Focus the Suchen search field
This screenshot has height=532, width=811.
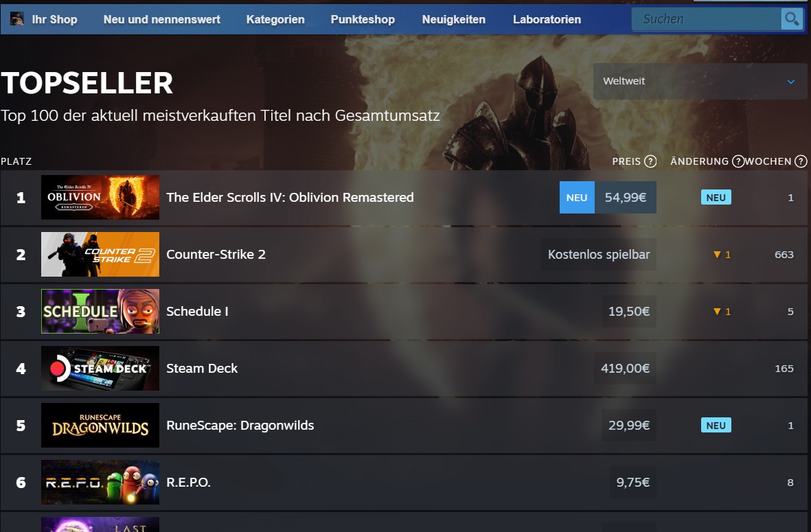pos(707,19)
